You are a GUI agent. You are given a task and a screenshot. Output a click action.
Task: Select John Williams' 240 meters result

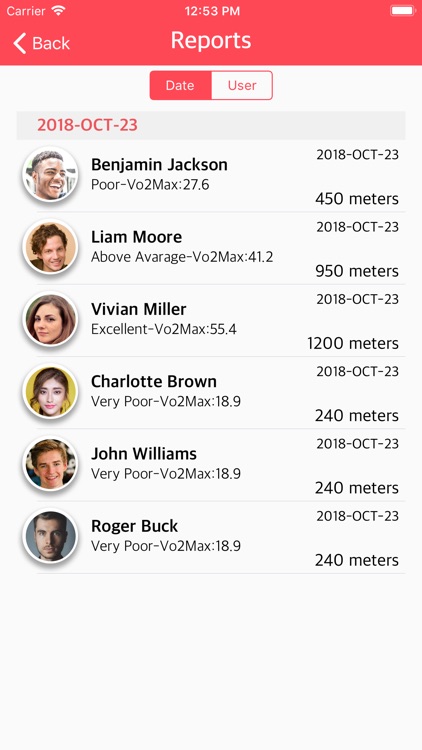(356, 487)
